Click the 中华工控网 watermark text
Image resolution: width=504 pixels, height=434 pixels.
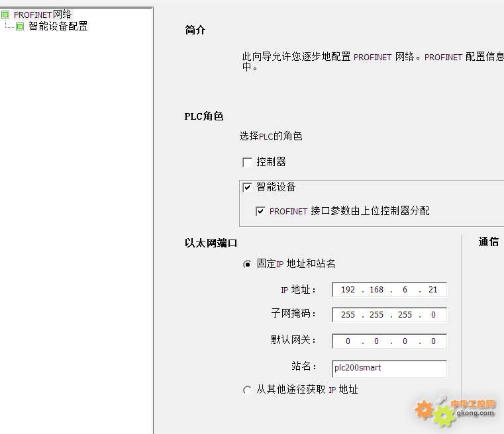473,404
